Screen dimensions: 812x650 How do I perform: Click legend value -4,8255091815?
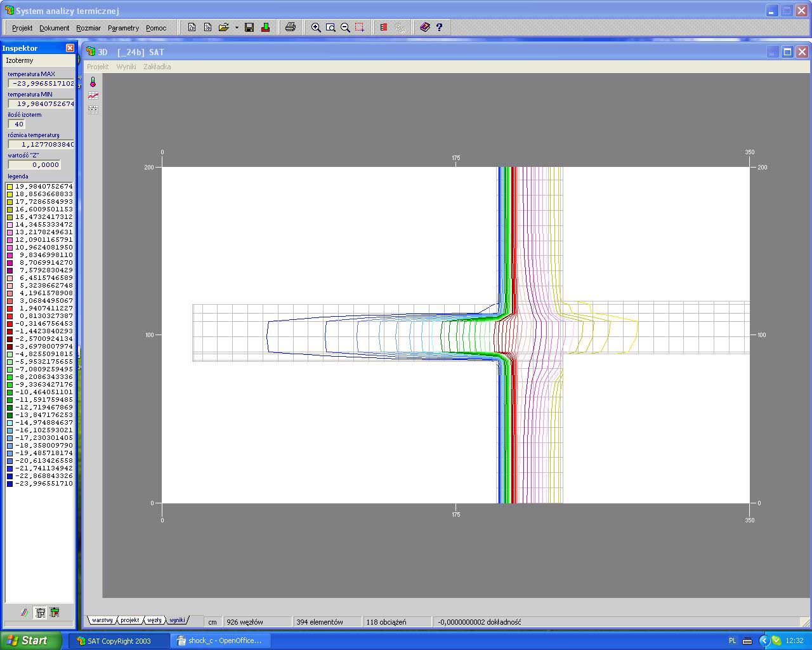pyautogui.click(x=44, y=354)
